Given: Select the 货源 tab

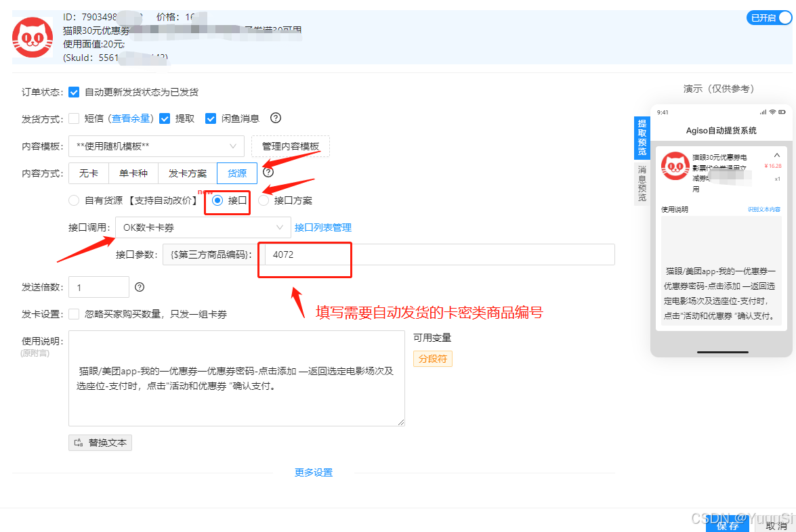Looking at the screenshot, I should click(237, 173).
